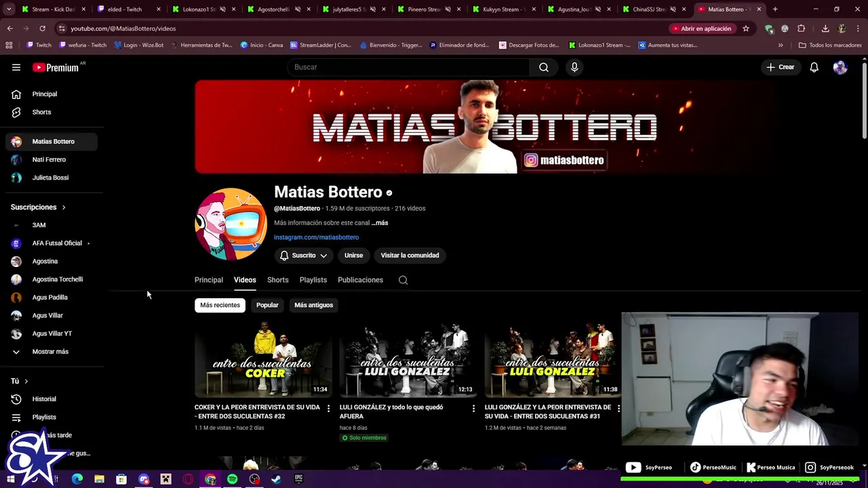Click Visitar la comunidad button
The width and height of the screenshot is (868, 488).
point(410,256)
